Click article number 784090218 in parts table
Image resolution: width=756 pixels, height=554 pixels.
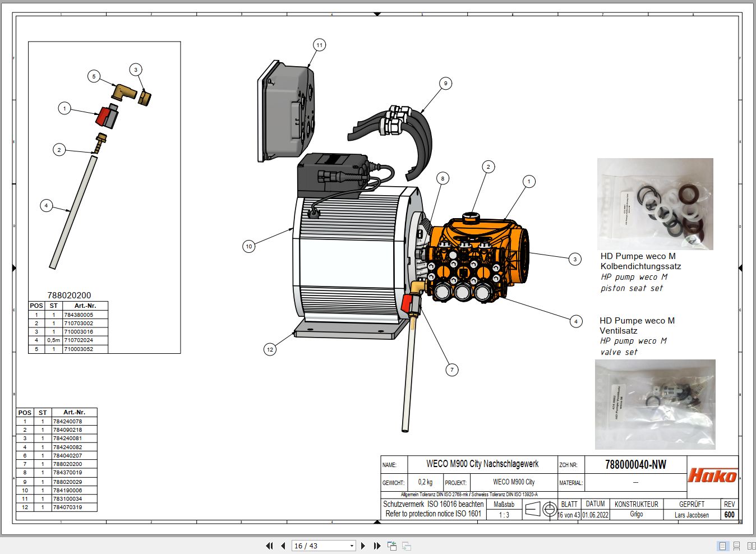pos(67,430)
